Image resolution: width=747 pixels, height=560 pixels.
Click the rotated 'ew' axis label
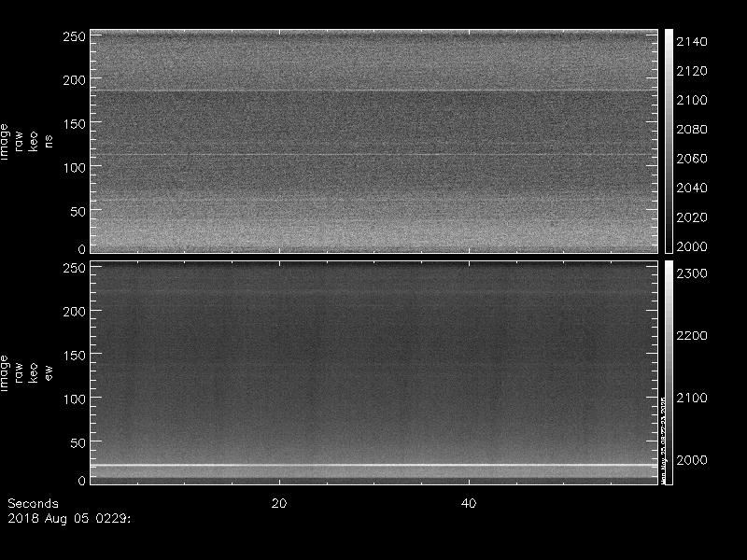(49, 372)
